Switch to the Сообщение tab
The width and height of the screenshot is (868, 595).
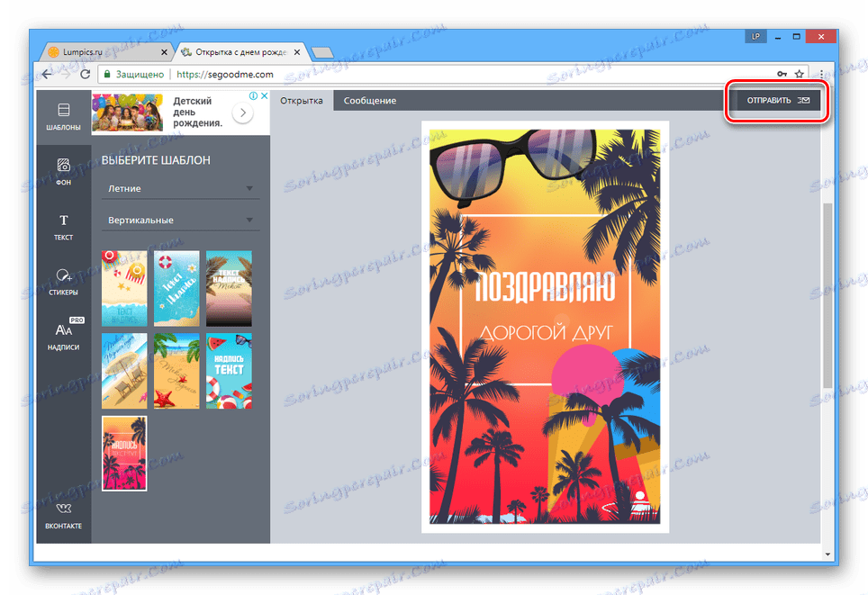pyautogui.click(x=370, y=101)
